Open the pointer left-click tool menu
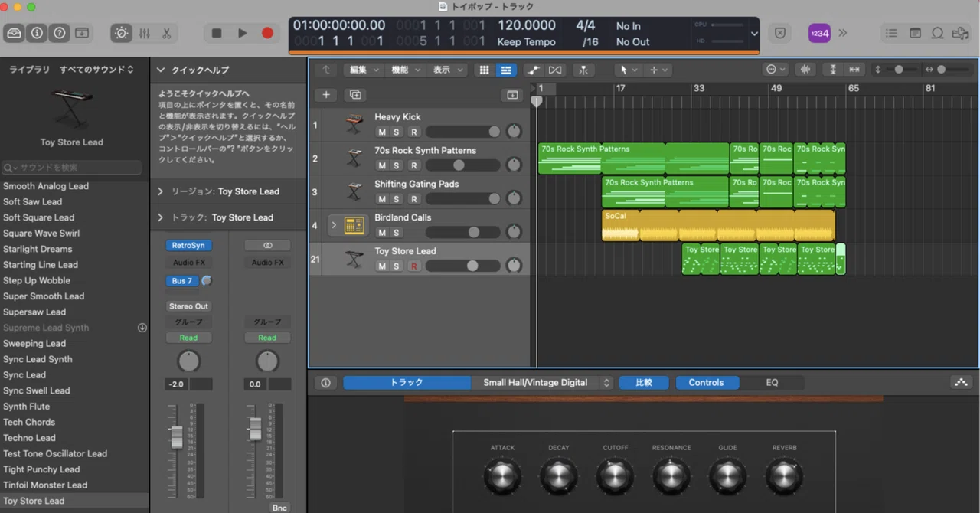The height and width of the screenshot is (513, 980). (629, 70)
